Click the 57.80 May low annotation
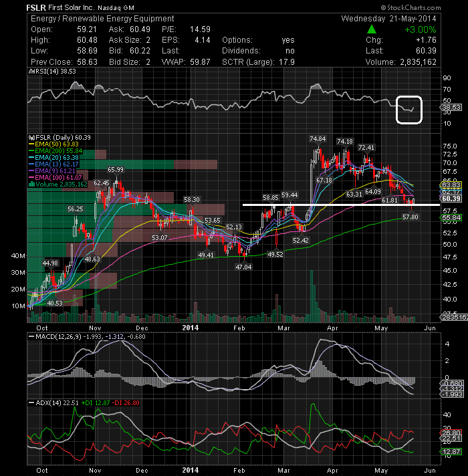This screenshot has width=468, height=476. (411, 217)
